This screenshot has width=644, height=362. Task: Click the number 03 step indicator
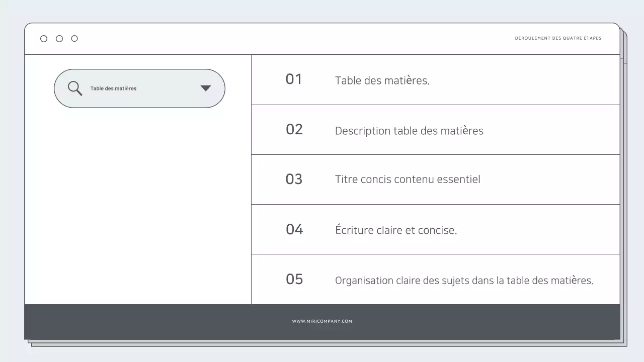(294, 179)
